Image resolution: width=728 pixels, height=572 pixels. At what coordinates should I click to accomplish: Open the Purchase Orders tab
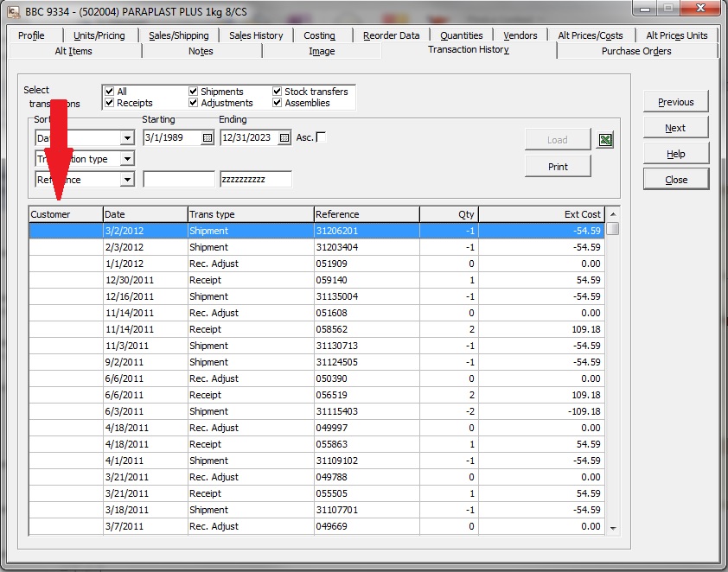pyautogui.click(x=636, y=51)
